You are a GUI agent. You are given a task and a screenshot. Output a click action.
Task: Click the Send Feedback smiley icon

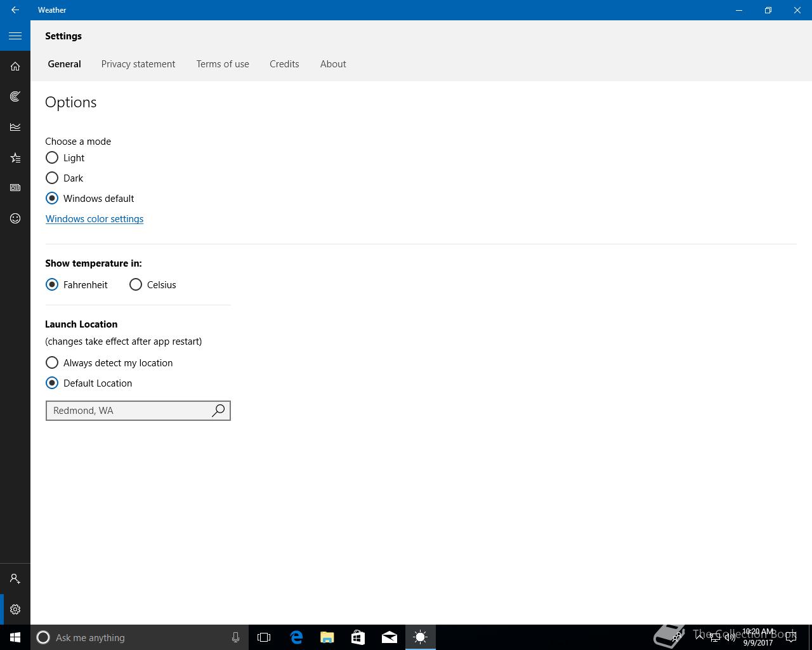[x=15, y=218]
